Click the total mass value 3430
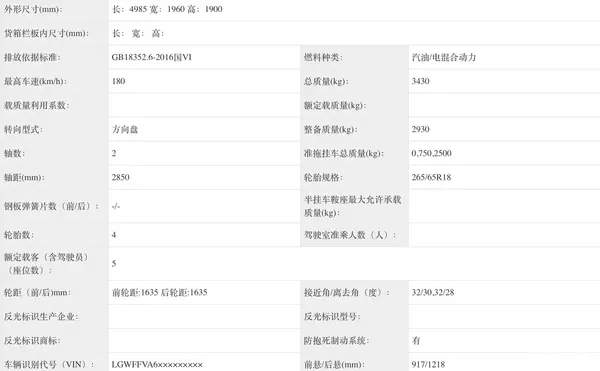This screenshot has width=600, height=371. pyautogui.click(x=420, y=81)
